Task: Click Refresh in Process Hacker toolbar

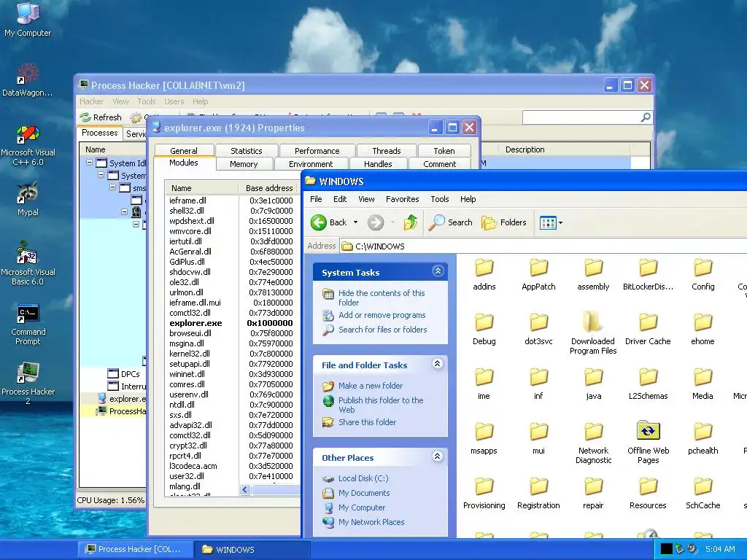Action: 101,117
